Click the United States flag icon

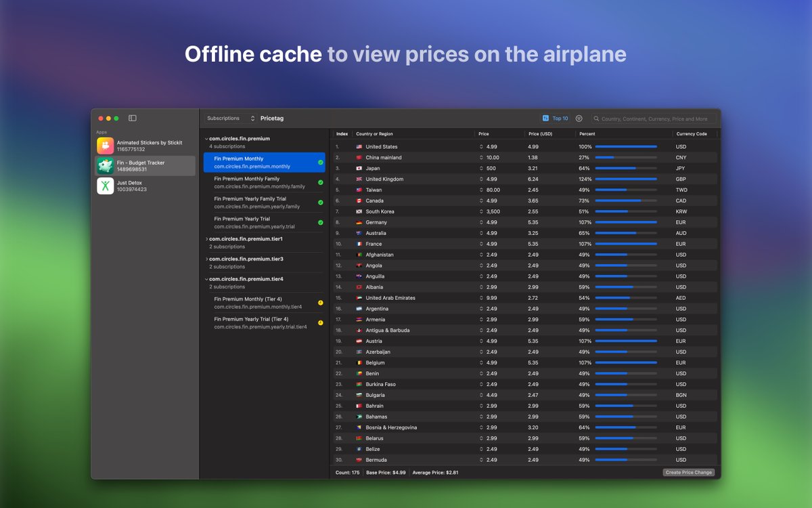(x=359, y=146)
